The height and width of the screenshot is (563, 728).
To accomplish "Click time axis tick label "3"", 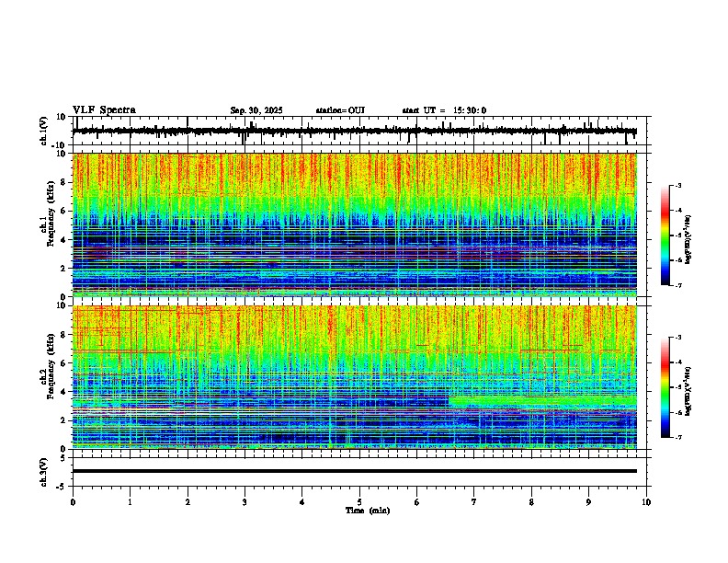I will click(245, 502).
